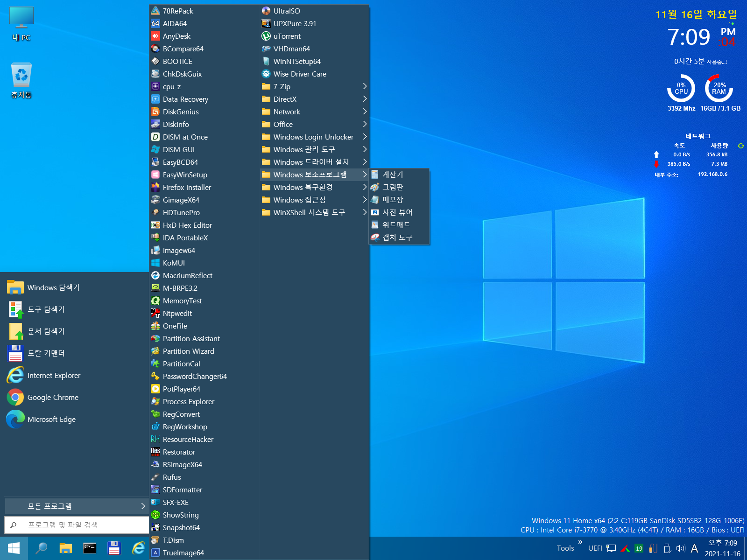Focus 프로그램 및 파일 검색 box
Image resolution: width=747 pixels, height=560 pixels.
[x=77, y=525]
